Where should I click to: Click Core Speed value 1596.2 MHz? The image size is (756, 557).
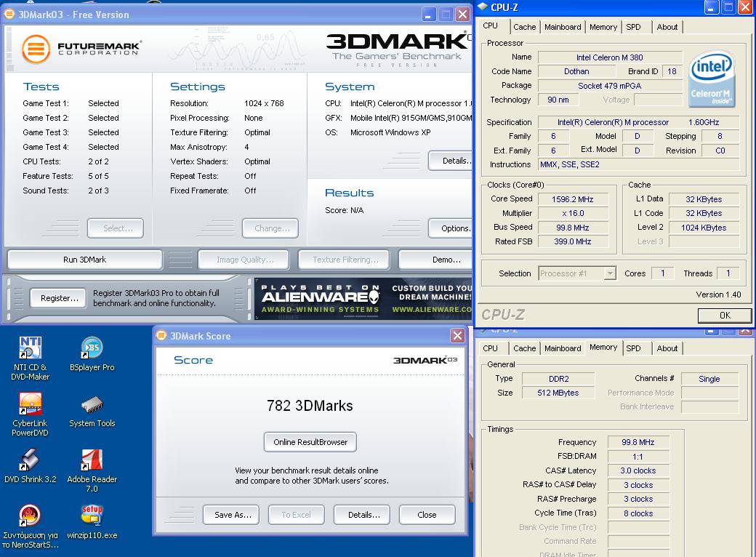(x=573, y=199)
